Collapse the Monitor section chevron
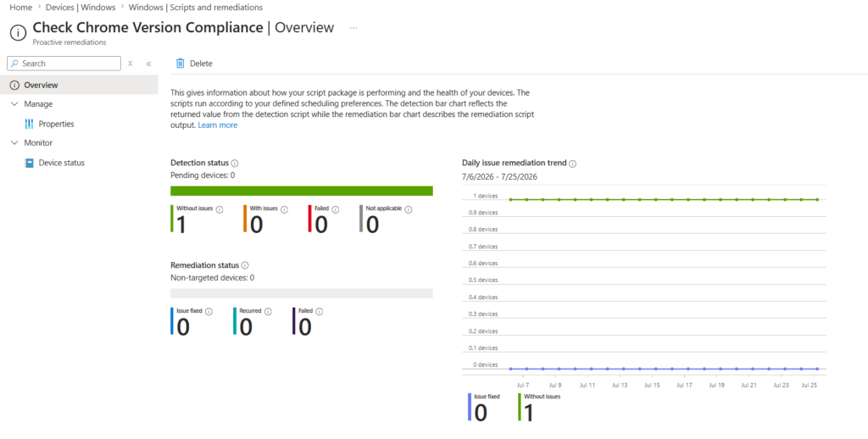 pos(14,143)
